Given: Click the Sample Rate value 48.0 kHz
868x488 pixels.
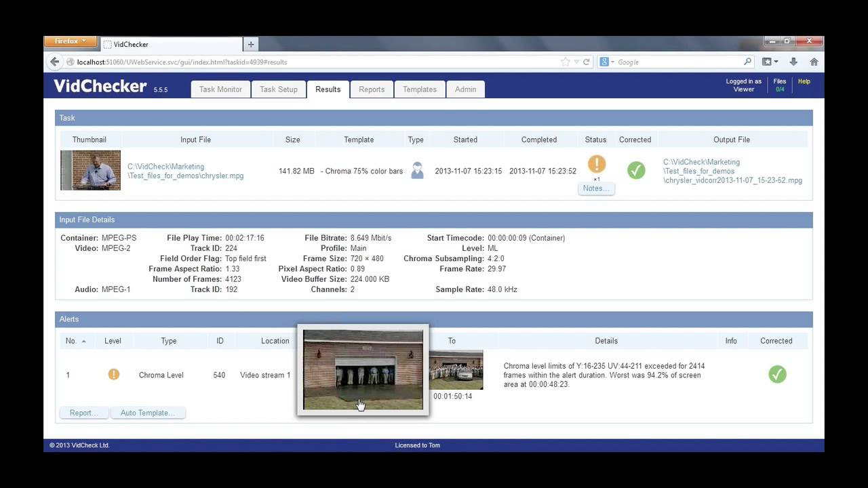Looking at the screenshot, I should 502,289.
